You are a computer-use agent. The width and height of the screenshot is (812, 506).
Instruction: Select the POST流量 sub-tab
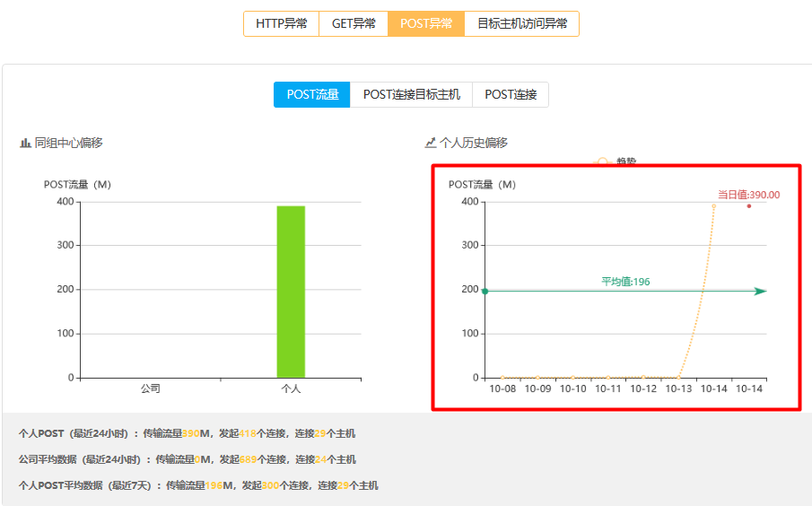click(x=312, y=95)
